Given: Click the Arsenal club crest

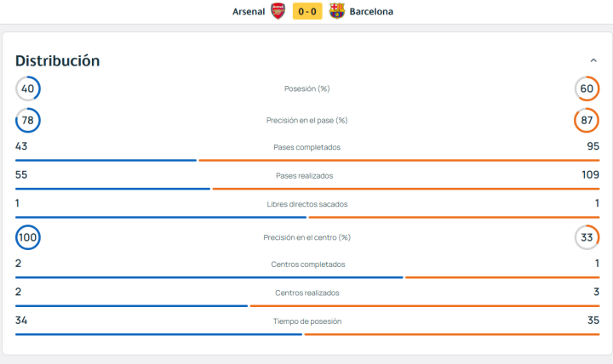Looking at the screenshot, I should click(278, 11).
